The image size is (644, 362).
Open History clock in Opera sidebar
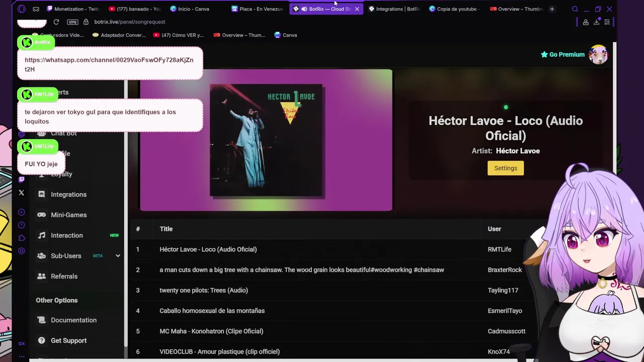tap(21, 225)
